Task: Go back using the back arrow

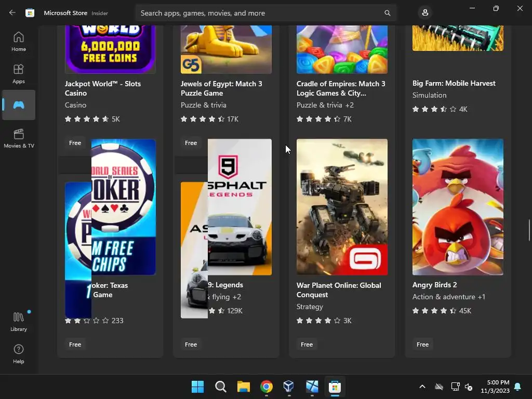Action: click(x=12, y=13)
